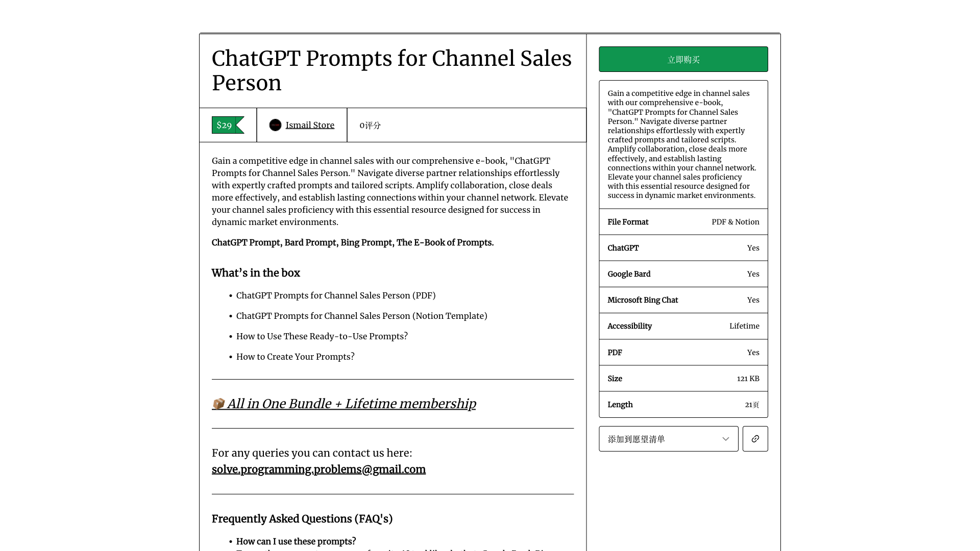Click the solve.programming.problems@gmail.com email link

click(318, 469)
